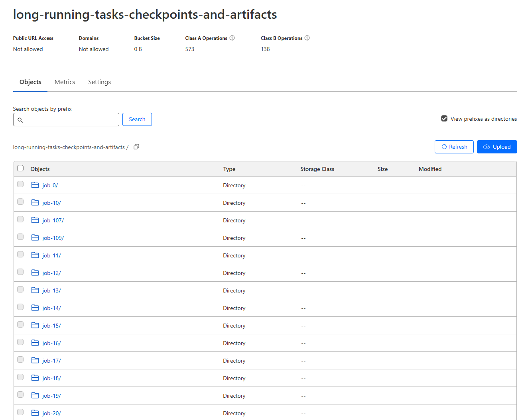Select the job-15/ row checkbox
This screenshot has width=526, height=420.
[x=20, y=324]
